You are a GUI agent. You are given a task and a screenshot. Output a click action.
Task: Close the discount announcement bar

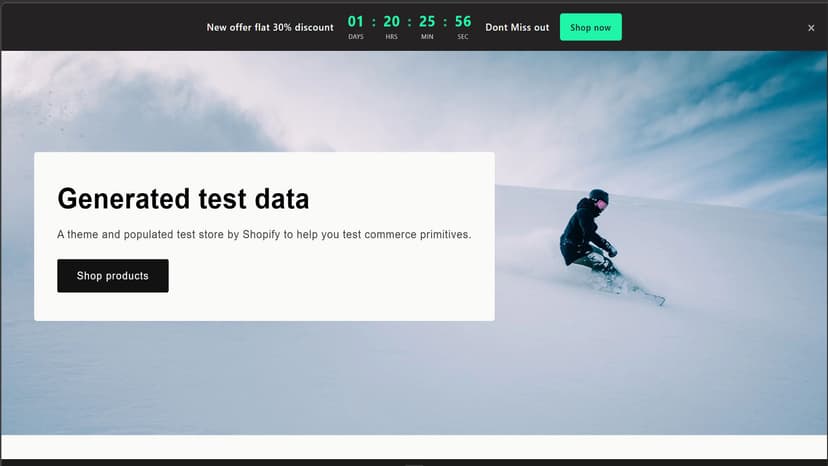811,28
